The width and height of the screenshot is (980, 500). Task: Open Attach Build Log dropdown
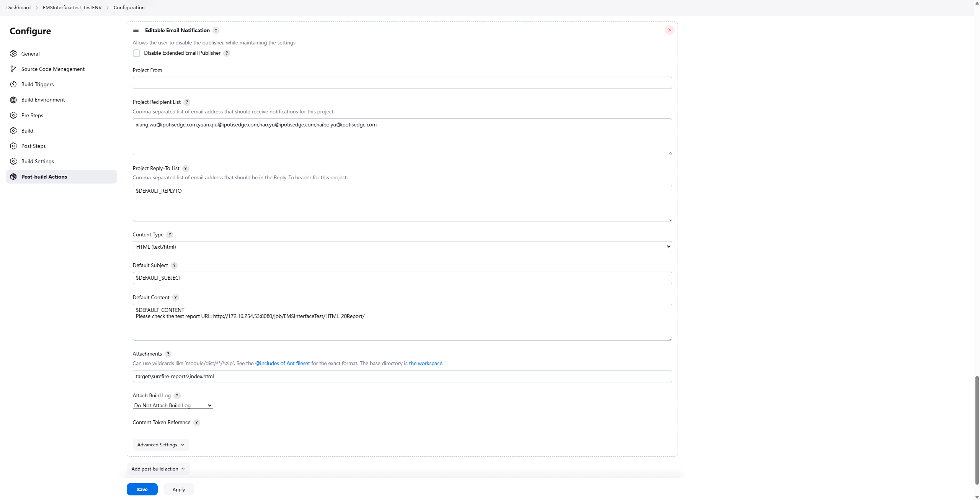point(173,405)
